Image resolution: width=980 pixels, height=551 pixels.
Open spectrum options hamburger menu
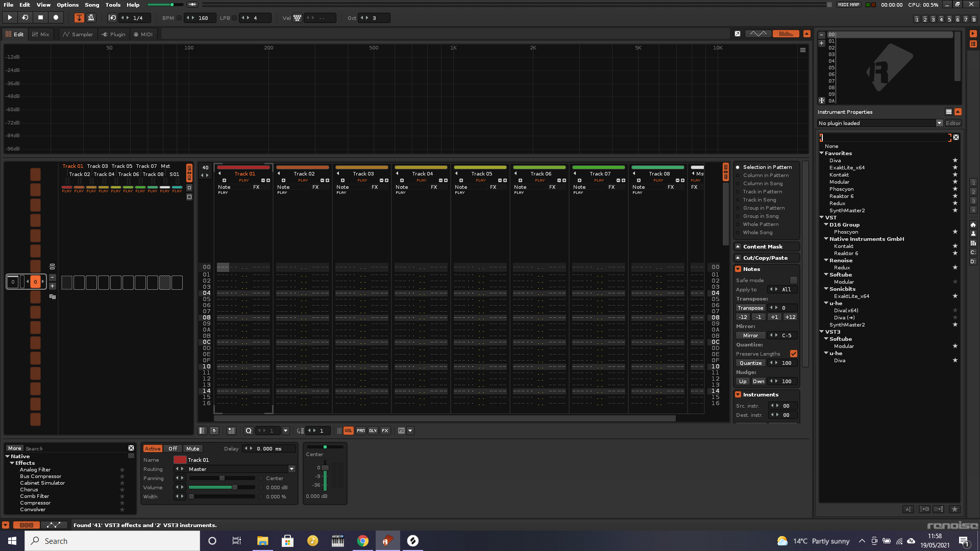coord(803,50)
